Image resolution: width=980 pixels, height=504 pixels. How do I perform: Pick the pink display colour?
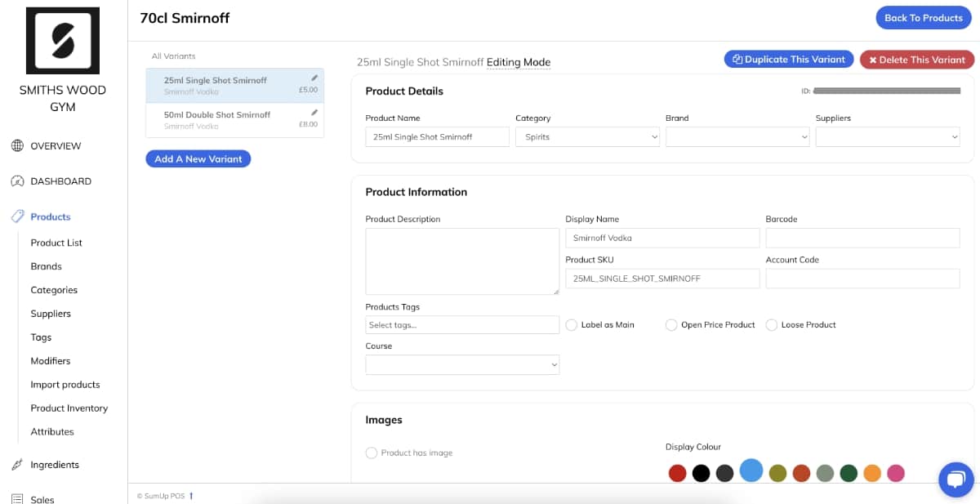pyautogui.click(x=896, y=473)
